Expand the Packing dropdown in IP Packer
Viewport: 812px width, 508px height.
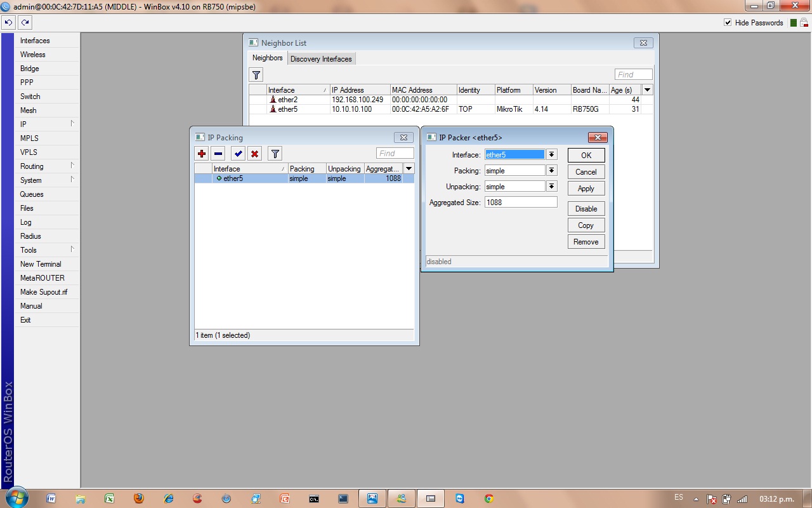(x=552, y=170)
